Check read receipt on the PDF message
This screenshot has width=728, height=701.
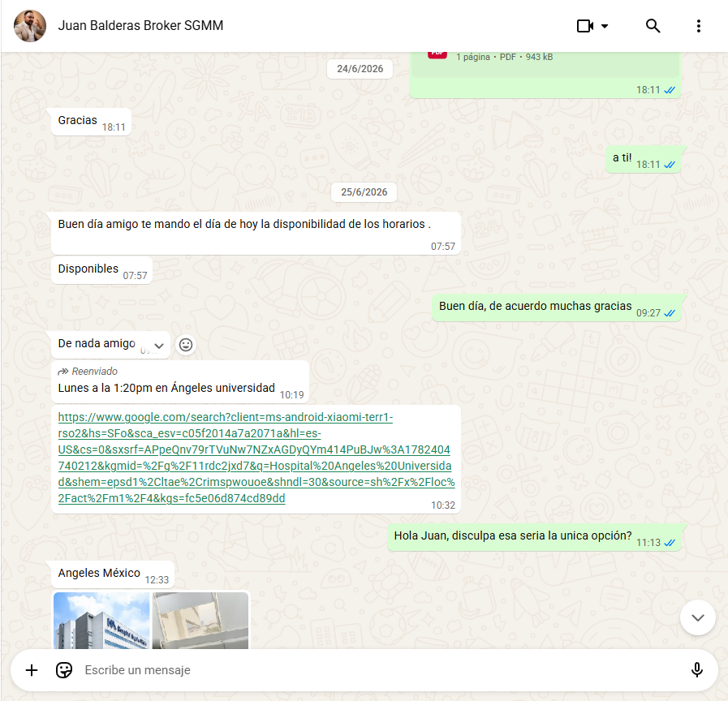coord(669,90)
